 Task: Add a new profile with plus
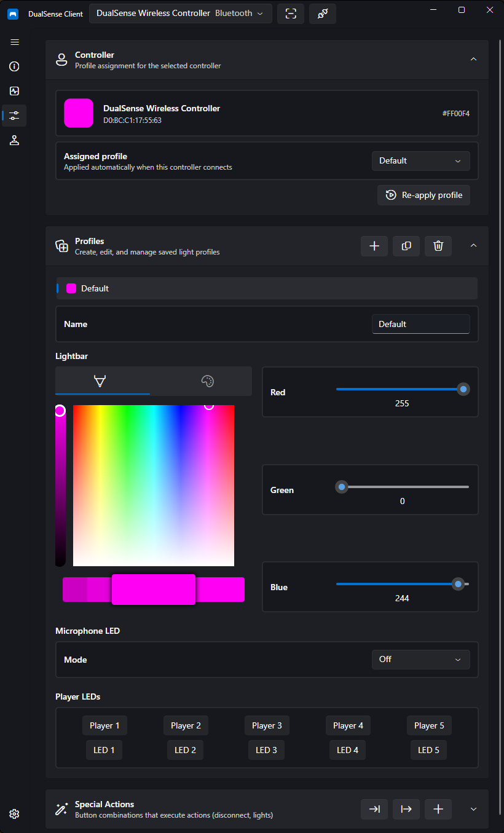(374, 246)
